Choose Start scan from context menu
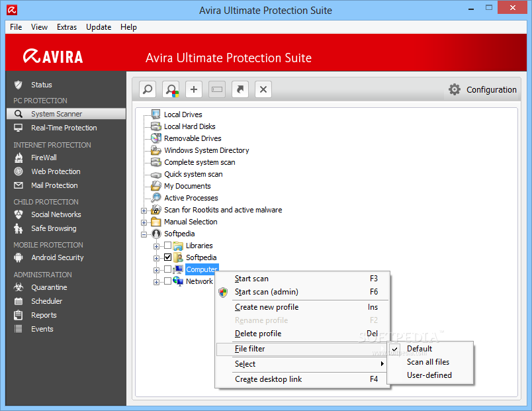Viewport: 532px width, 411px height. pyautogui.click(x=302, y=279)
